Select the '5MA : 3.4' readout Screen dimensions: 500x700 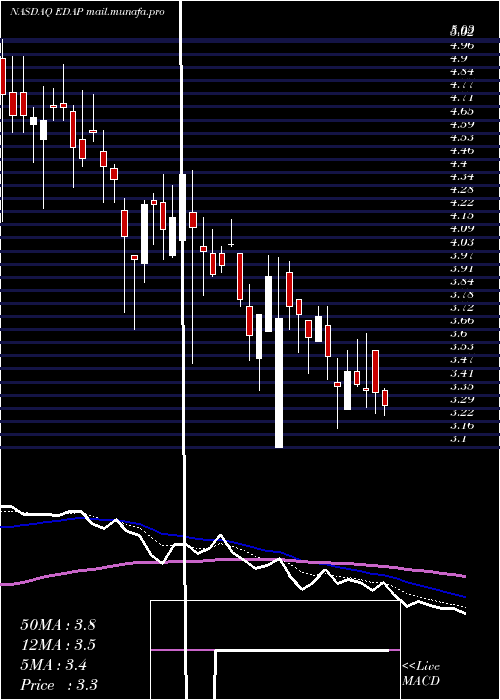[x=54, y=665]
